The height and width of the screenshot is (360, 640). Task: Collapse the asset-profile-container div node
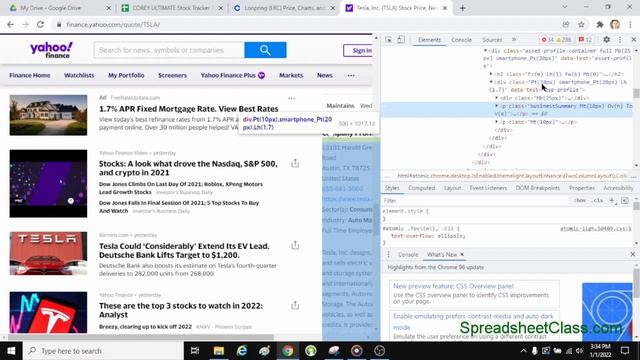pos(485,51)
